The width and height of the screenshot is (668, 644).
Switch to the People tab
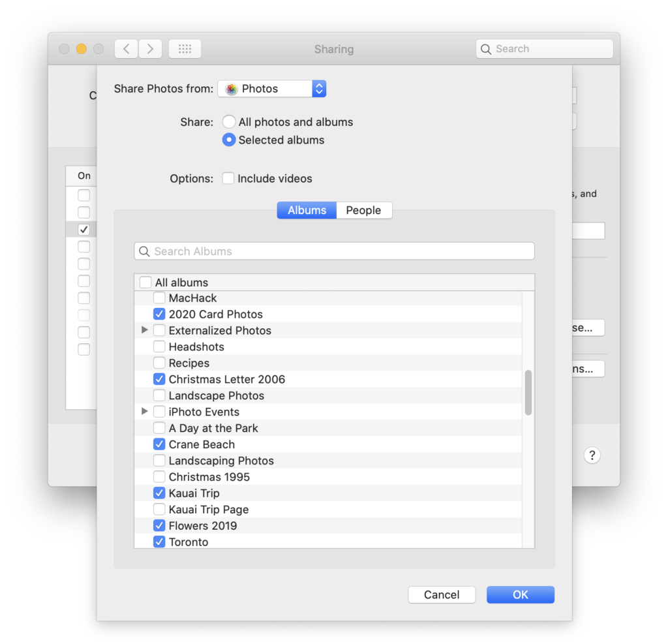(363, 210)
